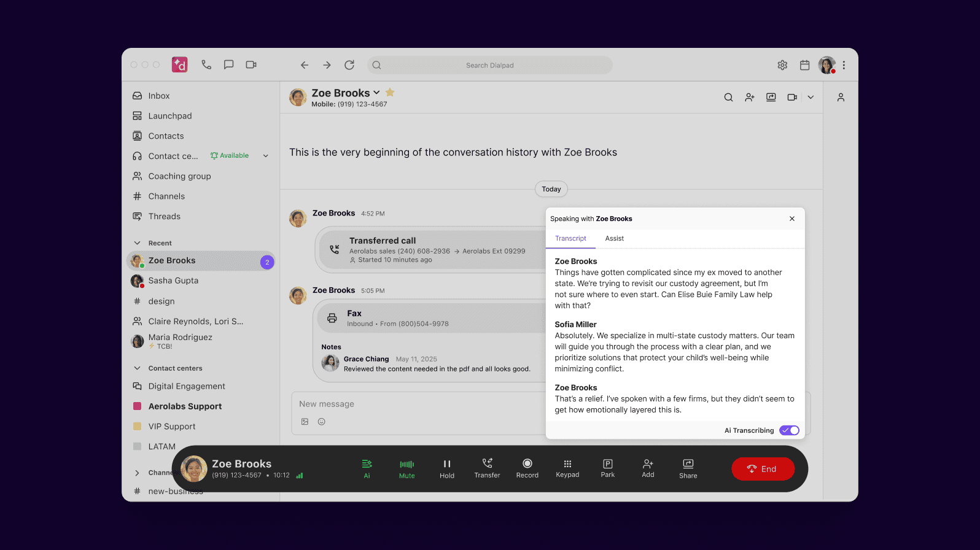Start recording with the Record icon
This screenshot has height=550, width=980.
[527, 464]
